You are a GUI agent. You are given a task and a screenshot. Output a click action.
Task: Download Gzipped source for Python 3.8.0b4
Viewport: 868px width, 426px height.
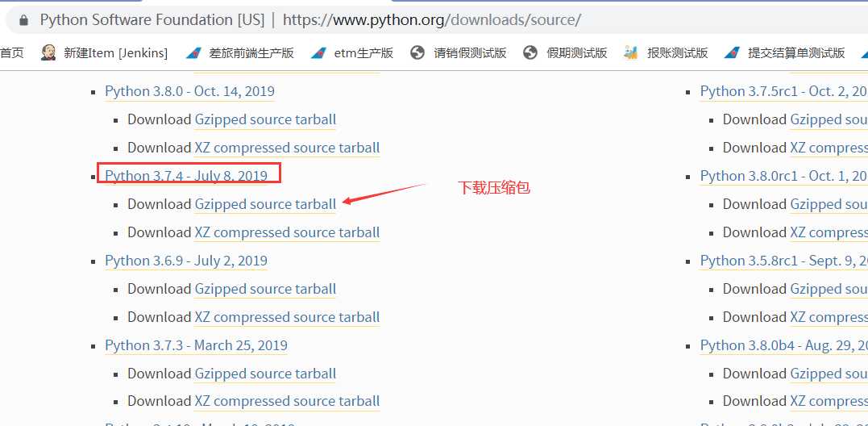click(829, 374)
